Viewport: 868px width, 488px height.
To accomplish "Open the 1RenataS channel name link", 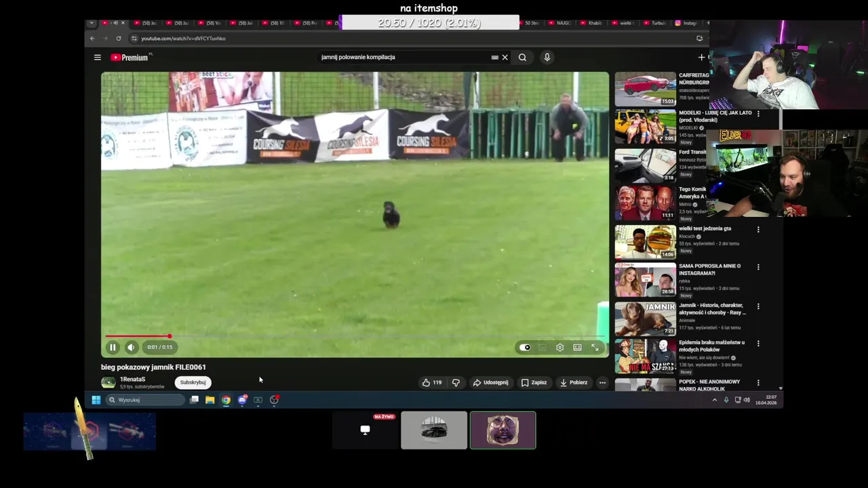I will tap(132, 380).
